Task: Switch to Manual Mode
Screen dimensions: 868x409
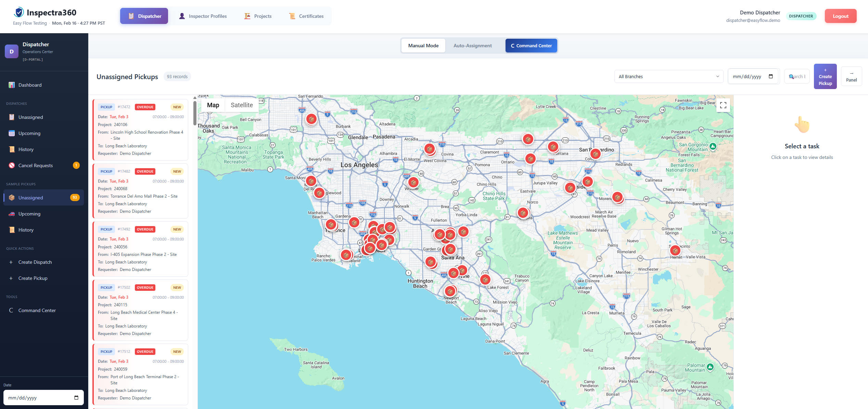Action: point(423,45)
